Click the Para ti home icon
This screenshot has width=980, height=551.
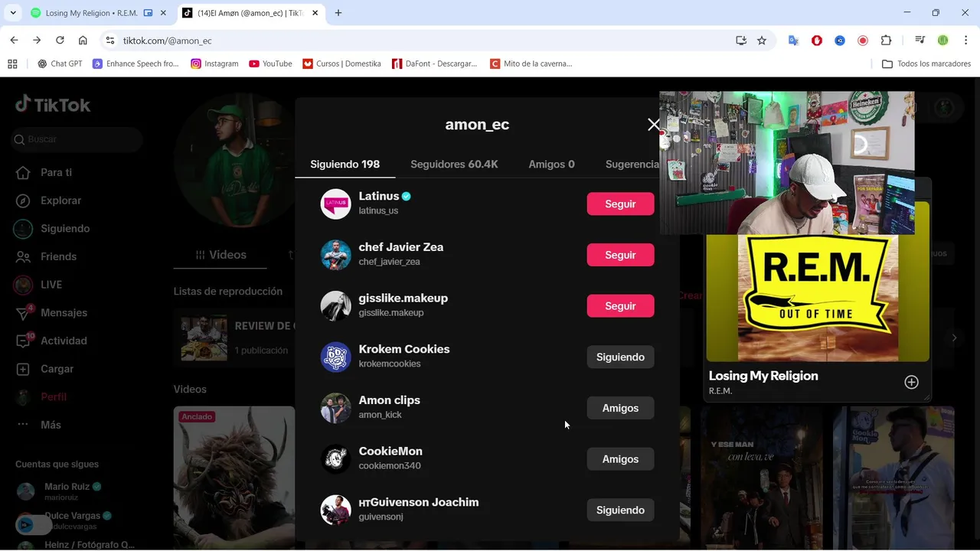click(24, 172)
